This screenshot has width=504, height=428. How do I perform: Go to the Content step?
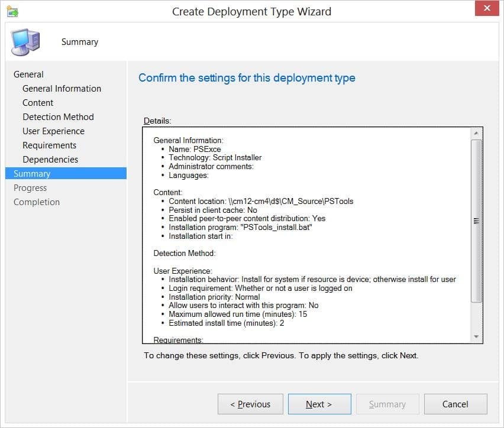pyautogui.click(x=38, y=103)
